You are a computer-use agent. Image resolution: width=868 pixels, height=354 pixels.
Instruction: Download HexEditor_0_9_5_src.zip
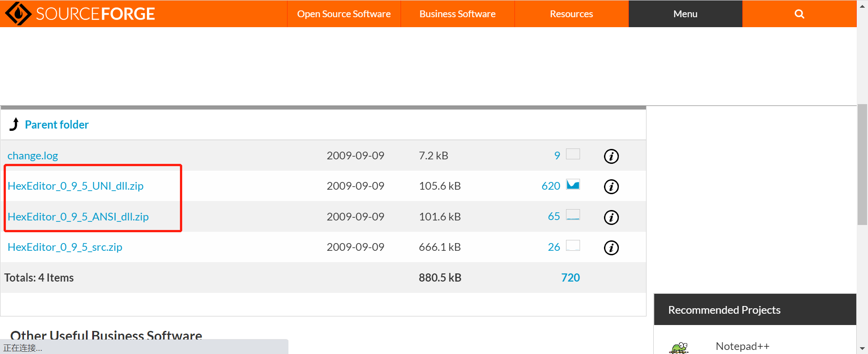tap(65, 247)
